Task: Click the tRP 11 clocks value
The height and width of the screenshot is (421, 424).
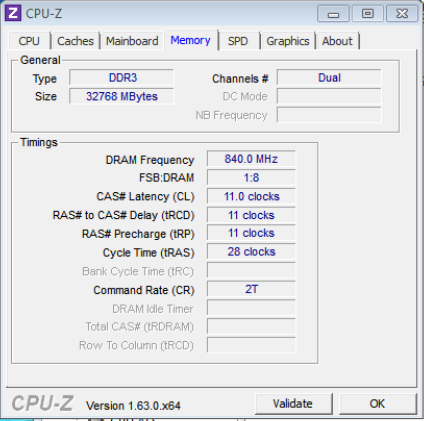Action: [x=251, y=233]
